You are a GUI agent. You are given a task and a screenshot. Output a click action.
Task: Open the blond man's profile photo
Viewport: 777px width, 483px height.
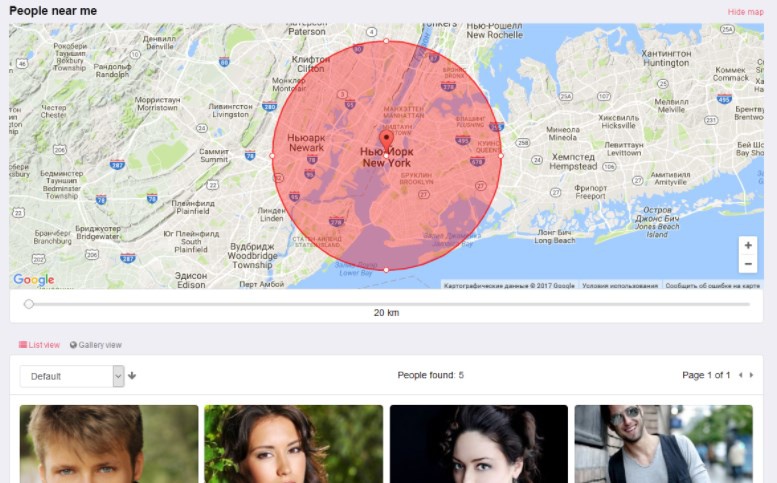coord(109,444)
